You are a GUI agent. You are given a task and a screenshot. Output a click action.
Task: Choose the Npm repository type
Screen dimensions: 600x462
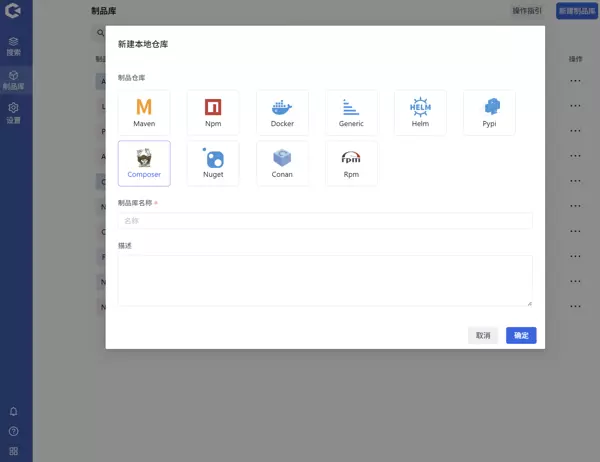click(213, 112)
